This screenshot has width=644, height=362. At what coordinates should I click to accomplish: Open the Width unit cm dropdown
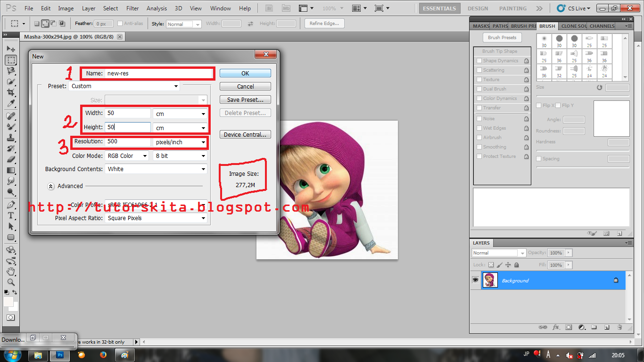pyautogui.click(x=180, y=114)
